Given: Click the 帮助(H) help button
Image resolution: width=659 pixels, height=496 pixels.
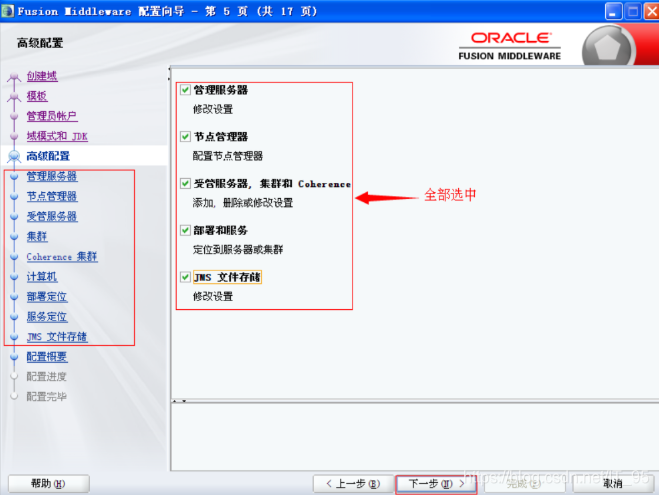Looking at the screenshot, I should click(x=48, y=483).
